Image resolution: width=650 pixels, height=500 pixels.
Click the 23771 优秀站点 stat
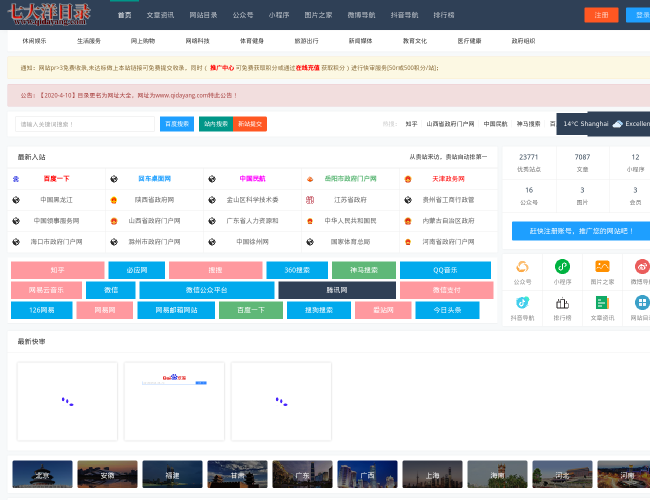click(529, 163)
